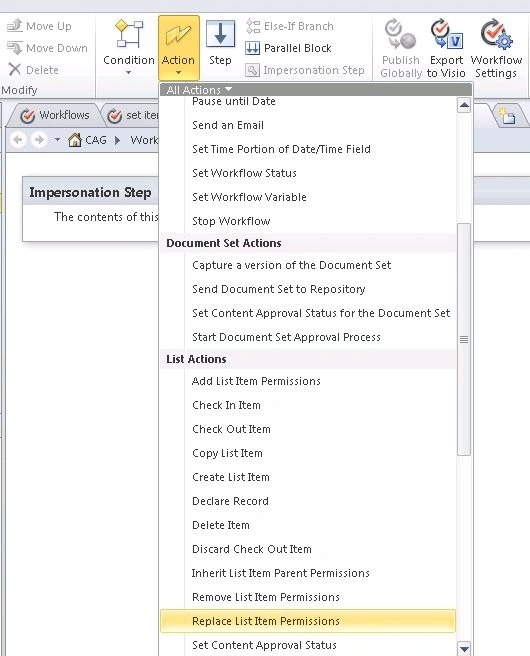Viewport: 530px width, 656px height.
Task: Choose Start Document Set Approval Process
Action: pos(286,337)
